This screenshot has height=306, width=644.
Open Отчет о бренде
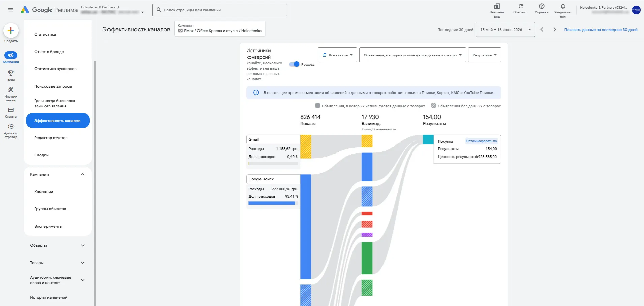[49, 52]
